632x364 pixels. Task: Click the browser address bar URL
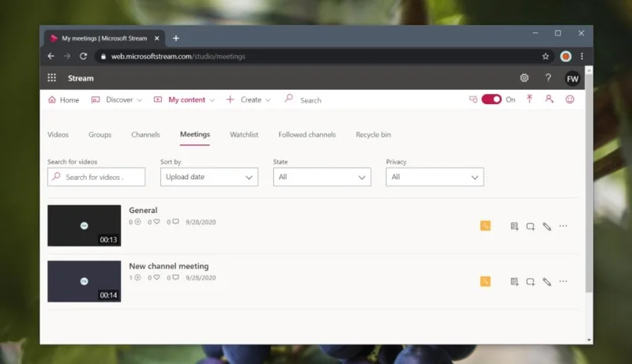click(x=179, y=56)
